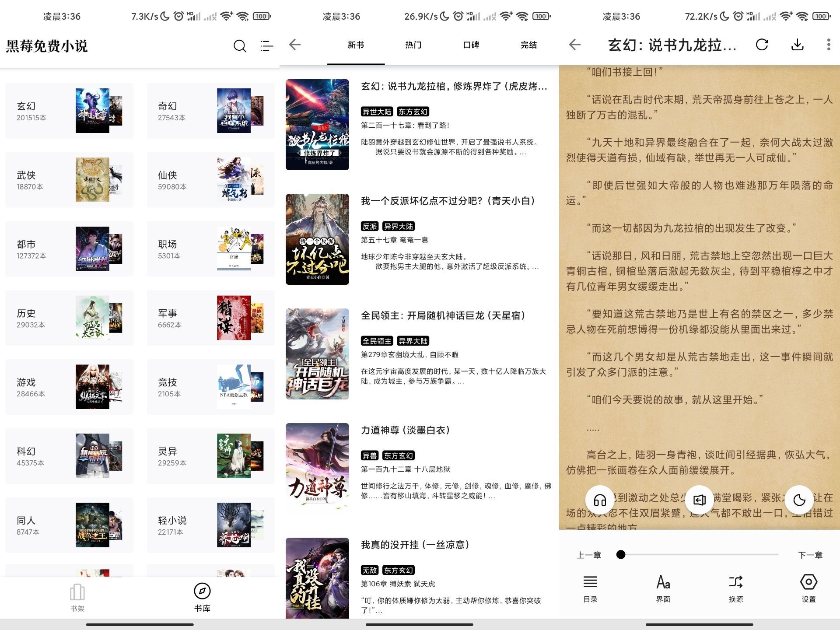Toggle night mode with moon button
The width and height of the screenshot is (840, 630).
799,500
